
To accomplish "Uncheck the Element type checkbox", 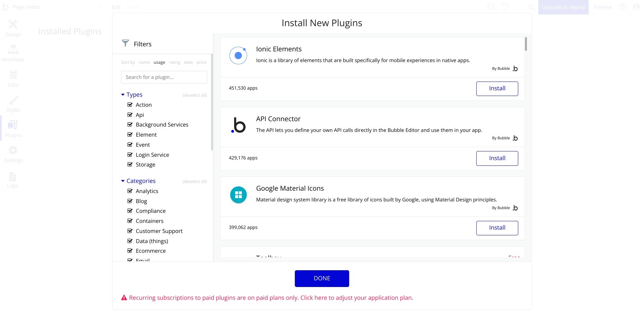I will pos(130,135).
